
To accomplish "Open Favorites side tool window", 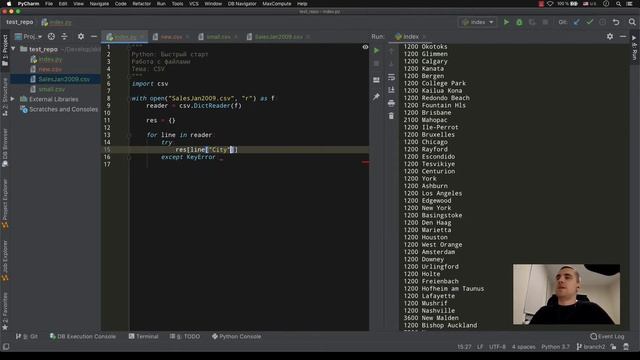I will [5, 311].
